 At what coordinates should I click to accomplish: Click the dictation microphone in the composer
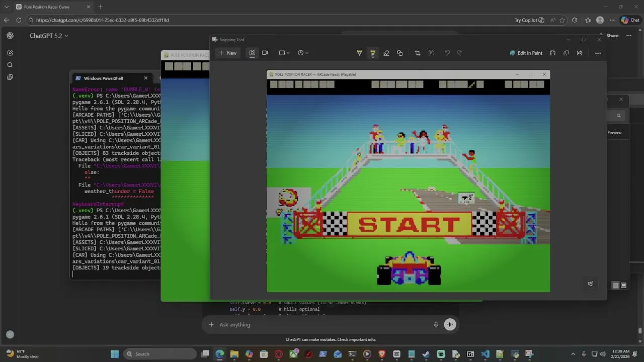tap(436, 325)
